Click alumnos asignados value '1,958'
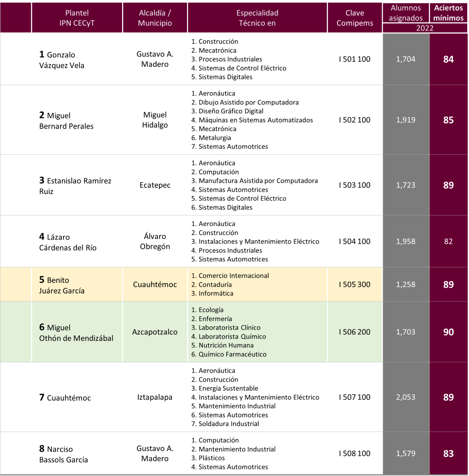 [406, 241]
